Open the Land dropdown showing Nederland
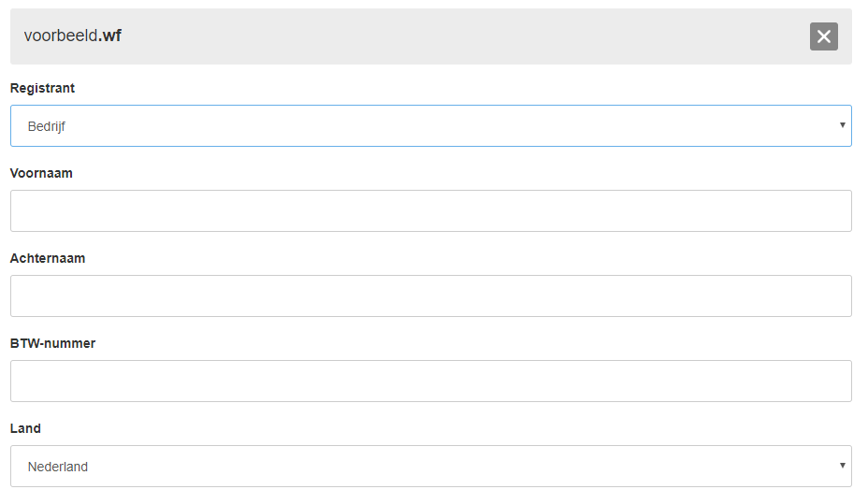Screen dimensions: 868x504 tap(430, 467)
